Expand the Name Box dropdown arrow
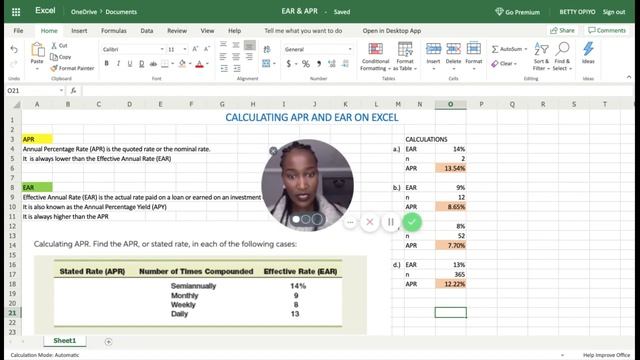 click(x=61, y=91)
